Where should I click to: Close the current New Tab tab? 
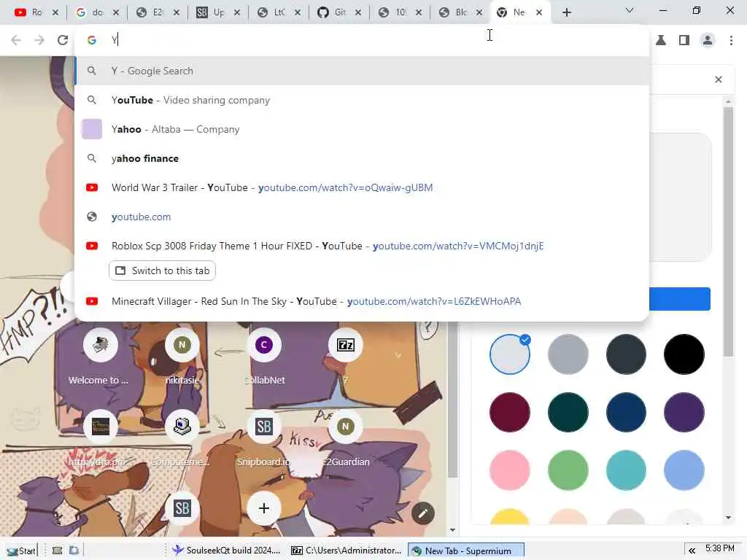[x=539, y=12]
